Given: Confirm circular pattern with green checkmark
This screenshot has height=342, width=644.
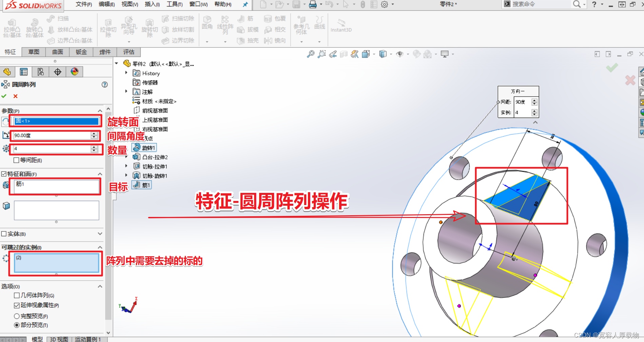Looking at the screenshot, I should point(4,96).
